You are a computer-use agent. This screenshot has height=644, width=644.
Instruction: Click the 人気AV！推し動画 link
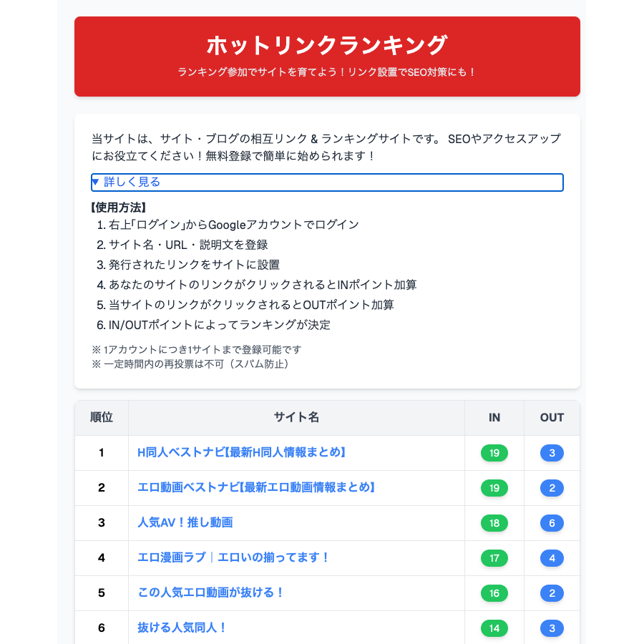click(185, 523)
